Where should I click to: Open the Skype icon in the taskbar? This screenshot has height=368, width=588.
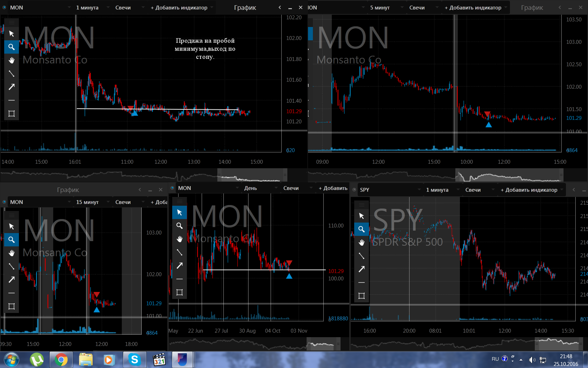tap(134, 360)
